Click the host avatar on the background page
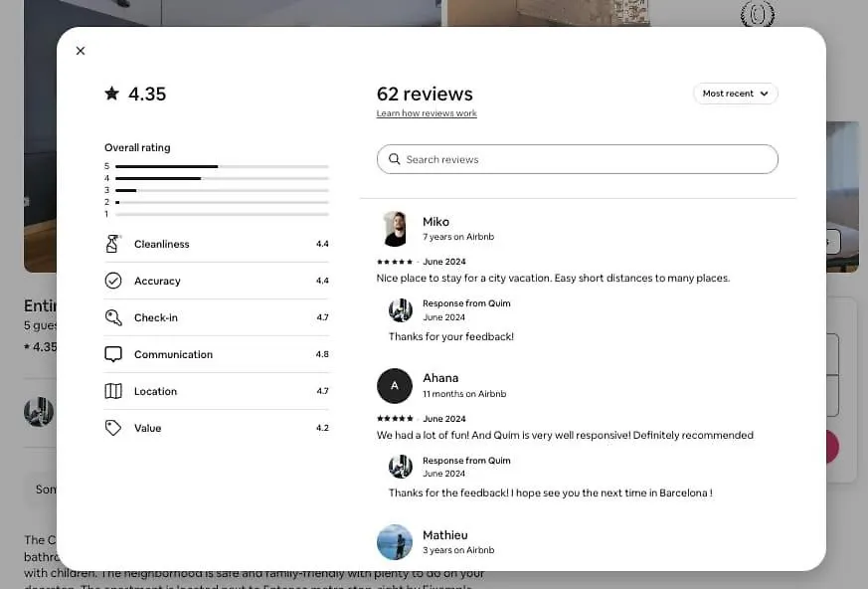Image resolution: width=868 pixels, height=589 pixels. coord(39,412)
